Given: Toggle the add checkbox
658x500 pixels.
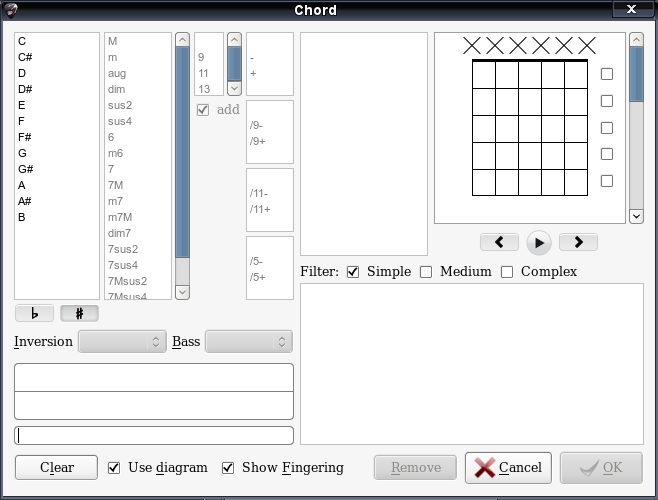Looking at the screenshot, I should 203,110.
